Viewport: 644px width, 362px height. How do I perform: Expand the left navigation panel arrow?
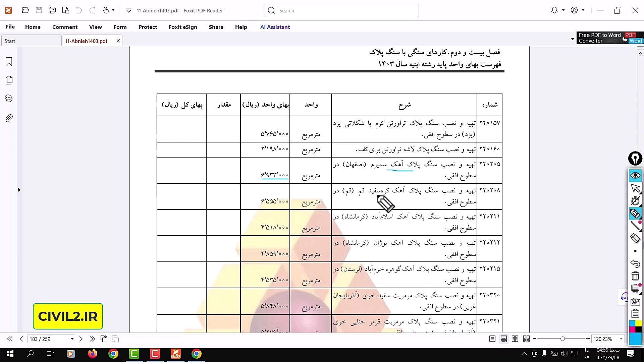click(x=19, y=190)
